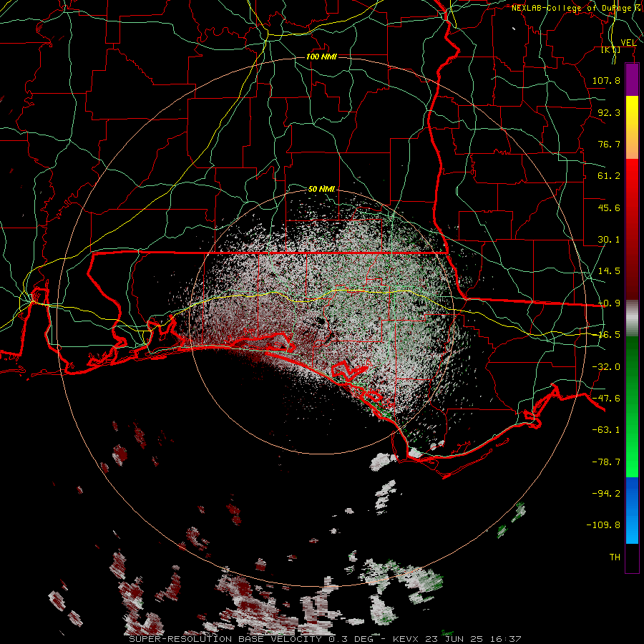Click the VEL legend title
The image size is (644, 644).
coord(628,43)
